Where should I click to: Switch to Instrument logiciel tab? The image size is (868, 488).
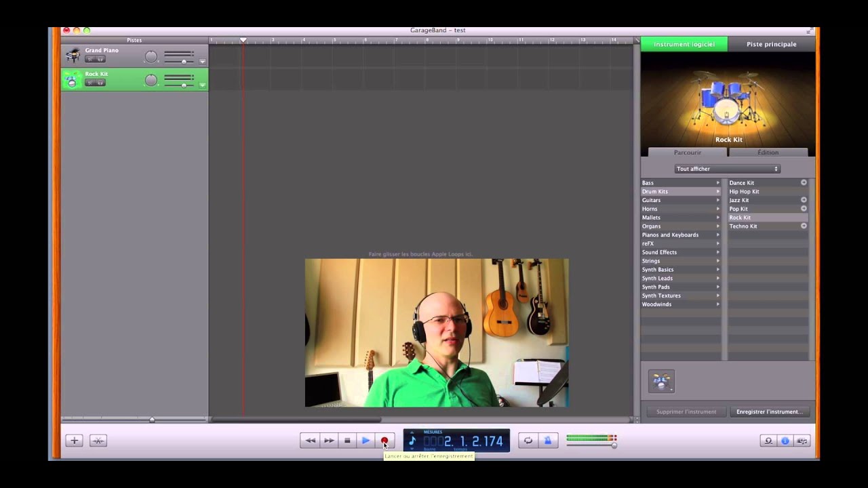click(684, 44)
